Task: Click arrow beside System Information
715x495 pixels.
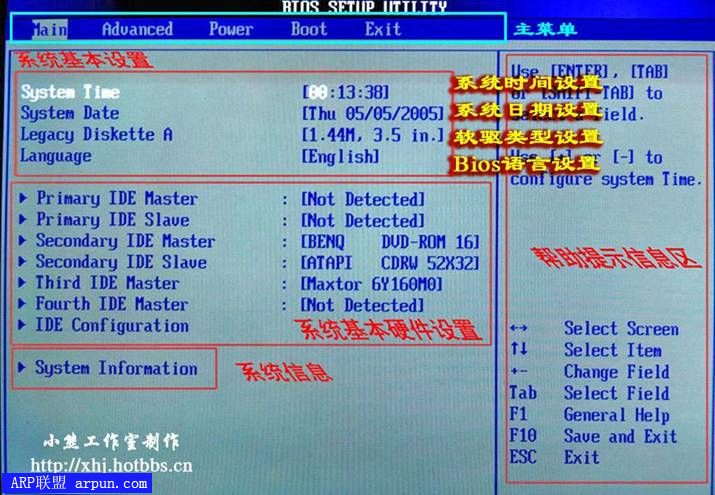Action: [22, 367]
